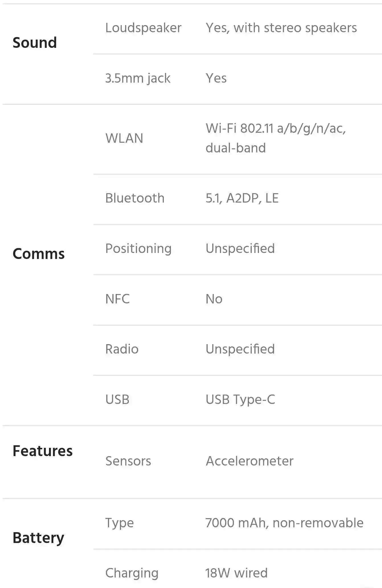Open the WLAN spec label
Image resolution: width=382 pixels, height=588 pixels.
pyautogui.click(x=124, y=138)
